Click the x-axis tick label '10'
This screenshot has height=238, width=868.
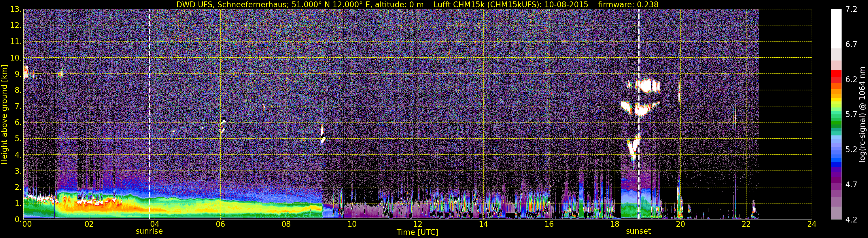(352, 224)
